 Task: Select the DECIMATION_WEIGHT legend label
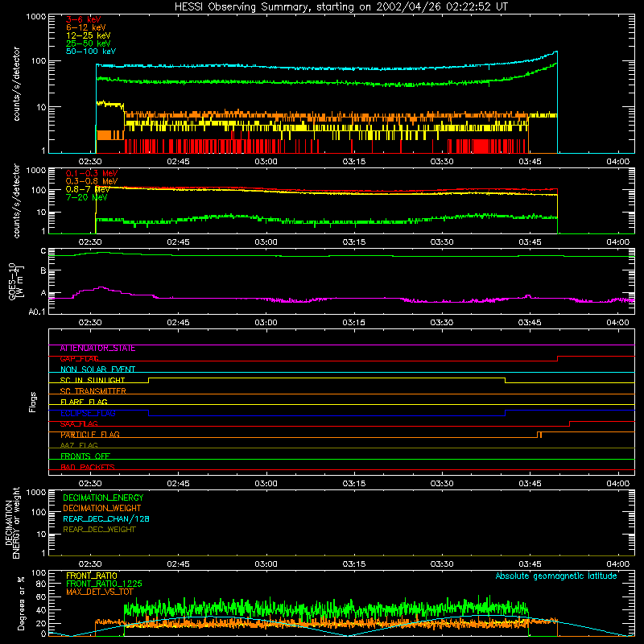pos(102,509)
